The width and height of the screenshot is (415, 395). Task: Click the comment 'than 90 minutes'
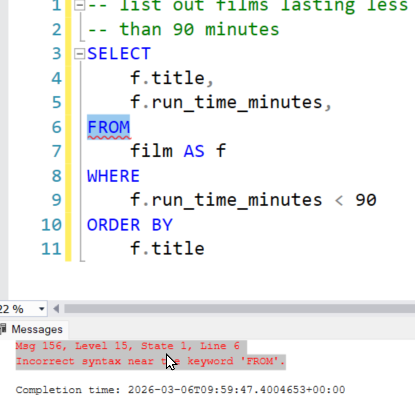[183, 29]
